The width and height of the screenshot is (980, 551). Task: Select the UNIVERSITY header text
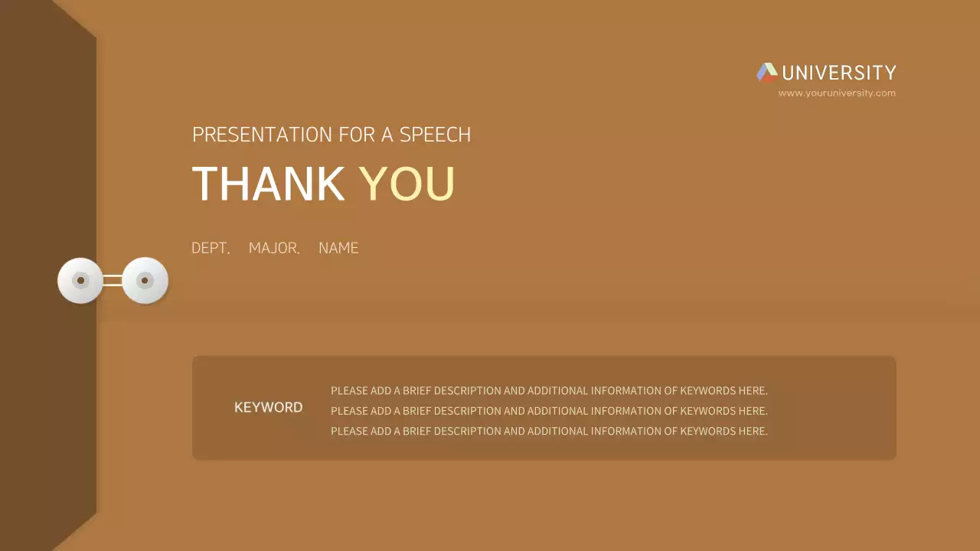[838, 72]
